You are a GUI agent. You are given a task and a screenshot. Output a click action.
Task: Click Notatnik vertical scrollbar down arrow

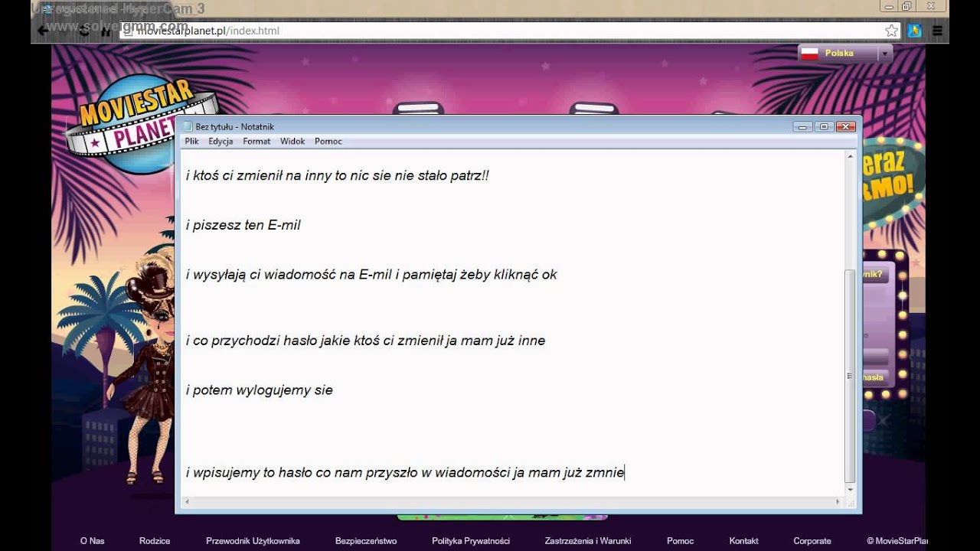[x=850, y=488]
